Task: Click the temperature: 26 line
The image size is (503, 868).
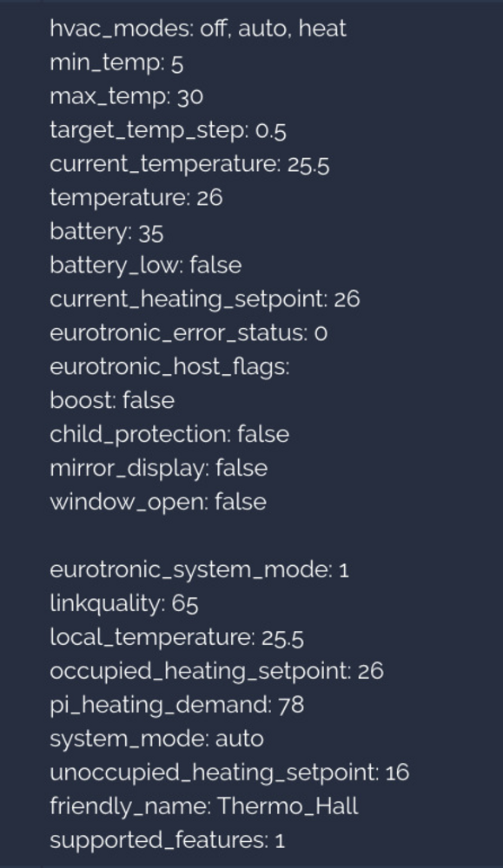Action: [136, 198]
